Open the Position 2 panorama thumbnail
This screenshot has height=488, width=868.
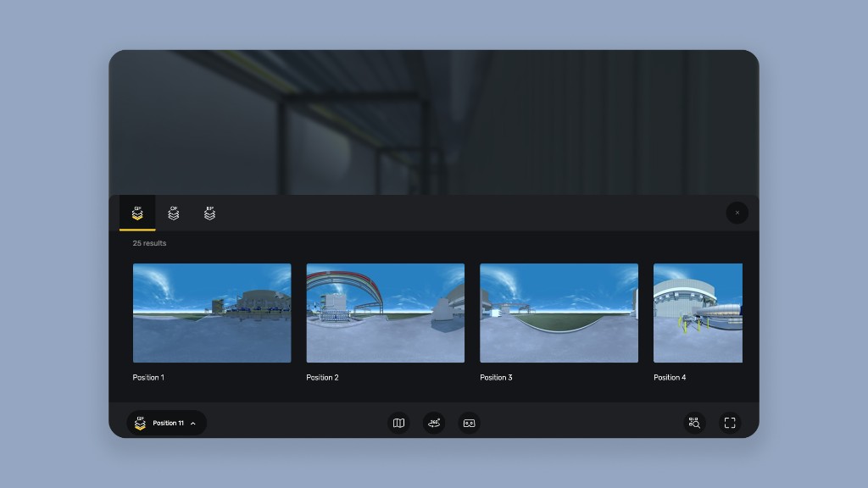click(386, 313)
